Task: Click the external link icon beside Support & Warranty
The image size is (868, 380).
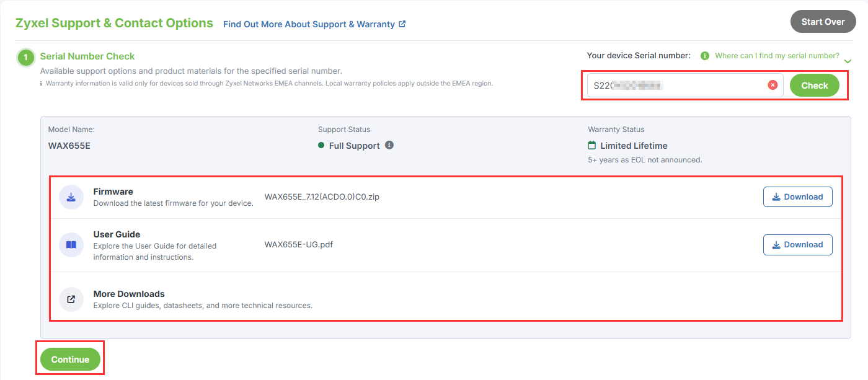Action: point(402,24)
